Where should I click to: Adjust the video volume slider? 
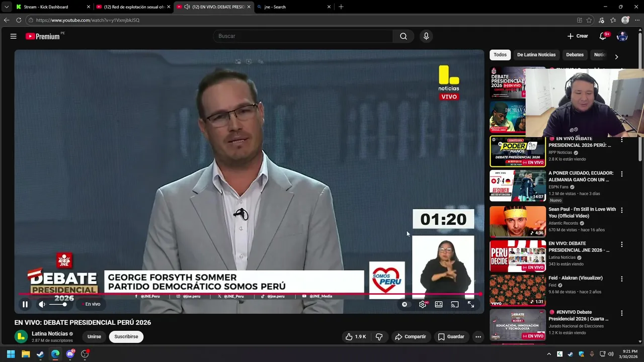coord(58,304)
